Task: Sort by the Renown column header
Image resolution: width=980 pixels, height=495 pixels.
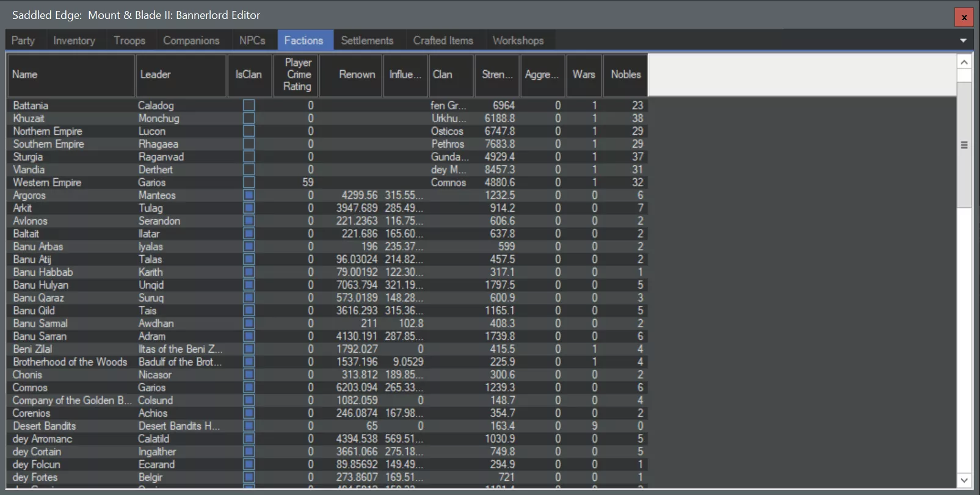Action: tap(350, 75)
